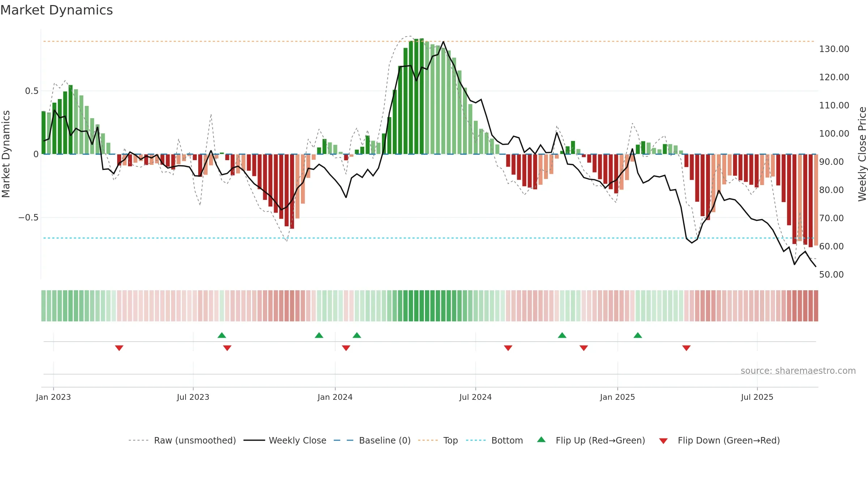Viewport: 868px width, 488px height.
Task: Click the red flip-down marker in March 2023
Action: (x=119, y=348)
